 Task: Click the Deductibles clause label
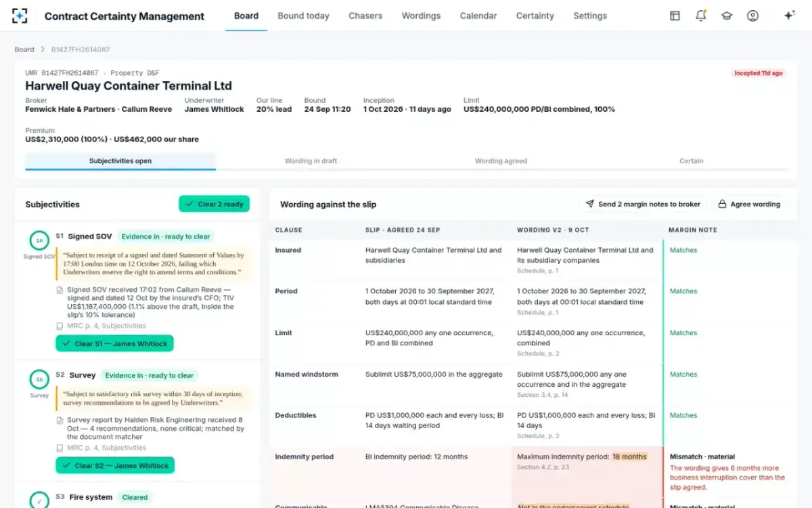tap(296, 415)
